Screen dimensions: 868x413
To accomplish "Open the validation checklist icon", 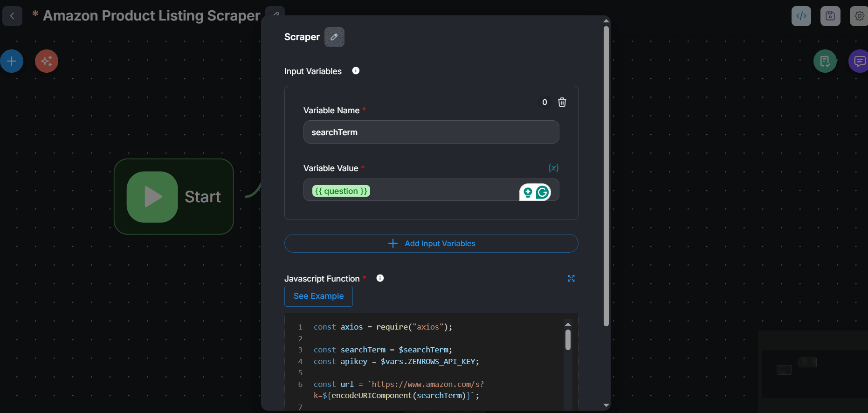I will pyautogui.click(x=825, y=61).
